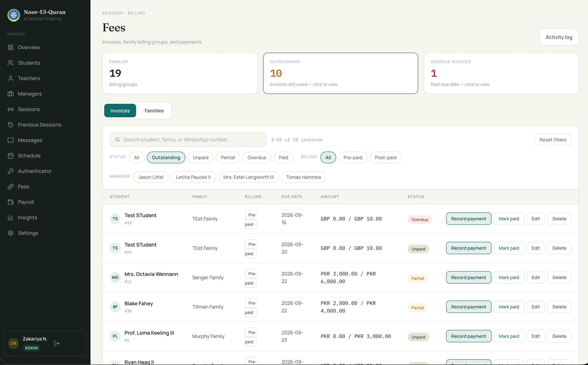The width and height of the screenshot is (588, 365).
Task: Click the Messages chat bubble icon
Action: (10, 140)
